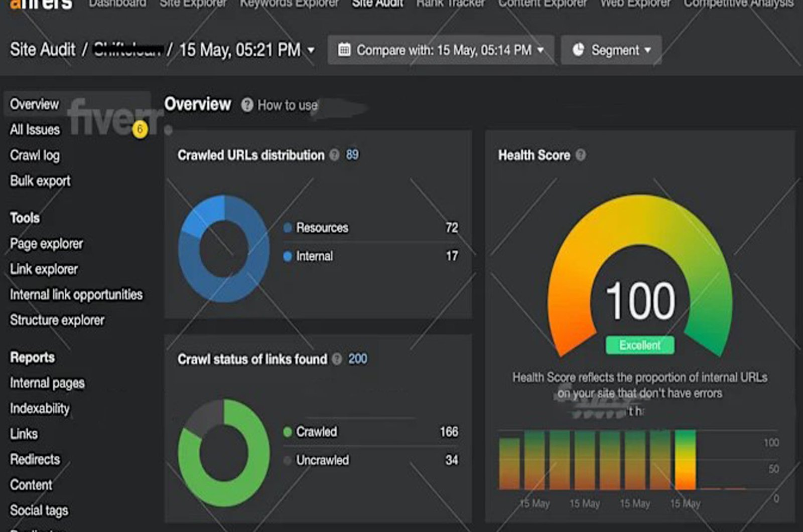The image size is (803, 532).
Task: Open the crawl date 15 May dropdown
Action: click(311, 50)
